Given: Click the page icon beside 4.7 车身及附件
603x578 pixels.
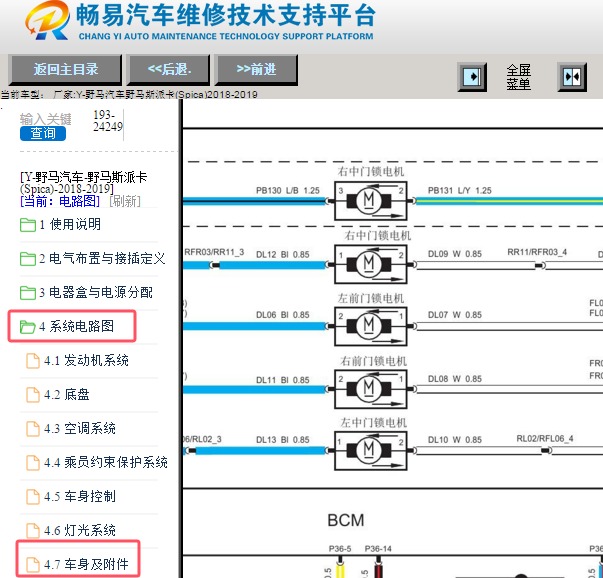Looking at the screenshot, I should pyautogui.click(x=33, y=565).
